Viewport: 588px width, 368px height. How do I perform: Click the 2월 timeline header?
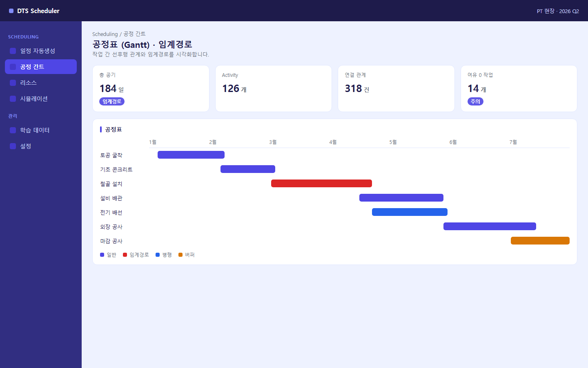click(x=213, y=142)
